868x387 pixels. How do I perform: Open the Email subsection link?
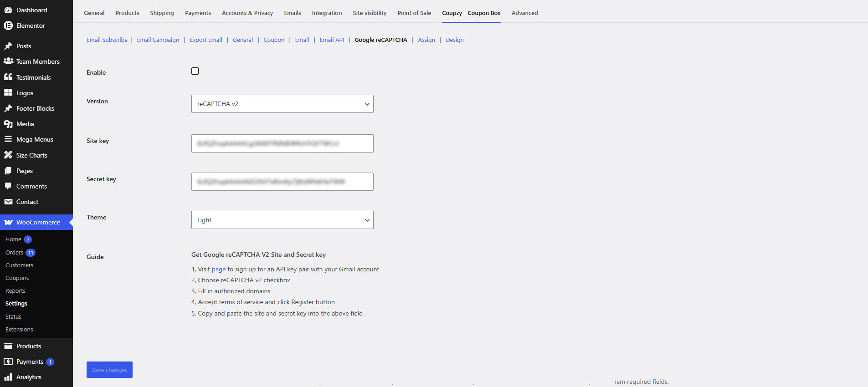302,40
